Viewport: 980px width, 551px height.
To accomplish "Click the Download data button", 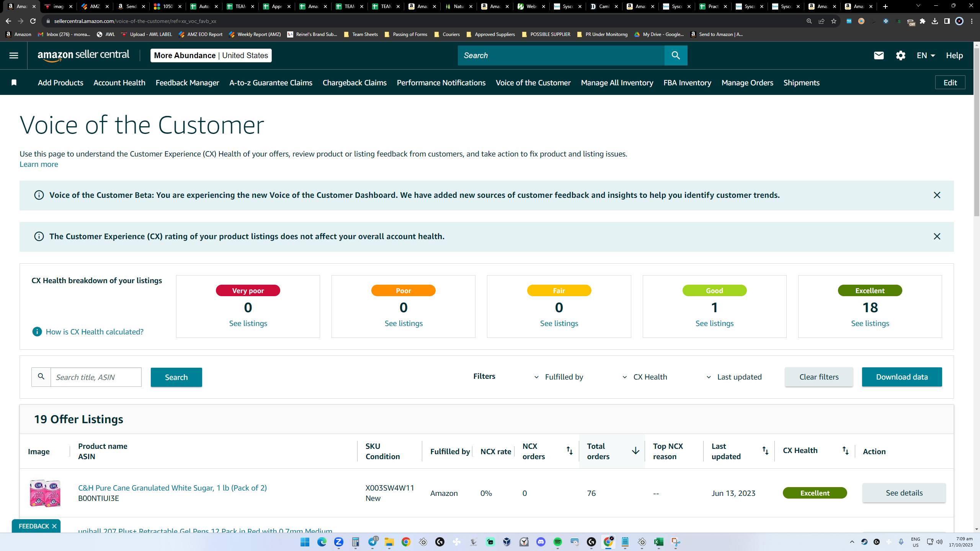I will coord(902,377).
